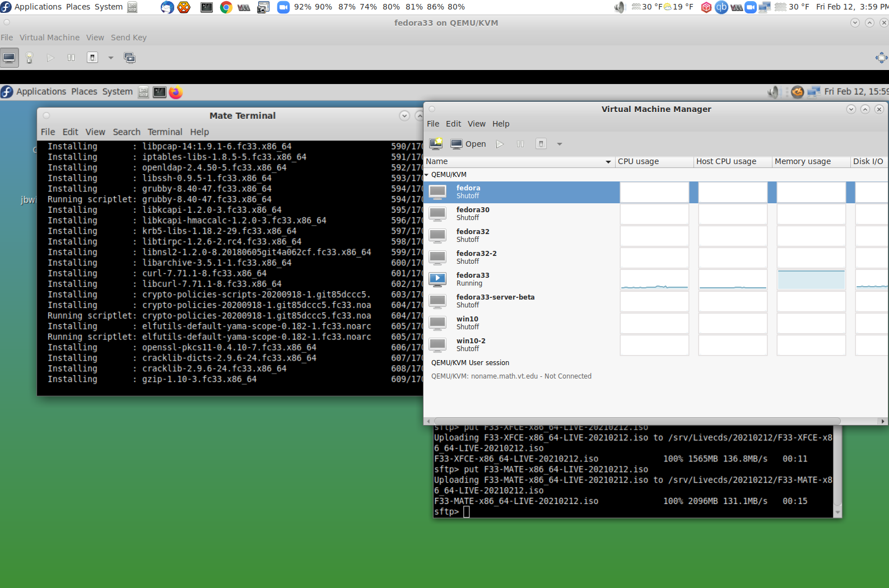This screenshot has height=588, width=889.
Task: Open the terminal launcher in the host panel
Action: pos(207,7)
